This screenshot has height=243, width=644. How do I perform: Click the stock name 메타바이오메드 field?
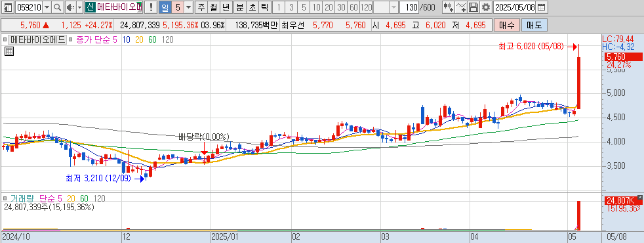119,7
